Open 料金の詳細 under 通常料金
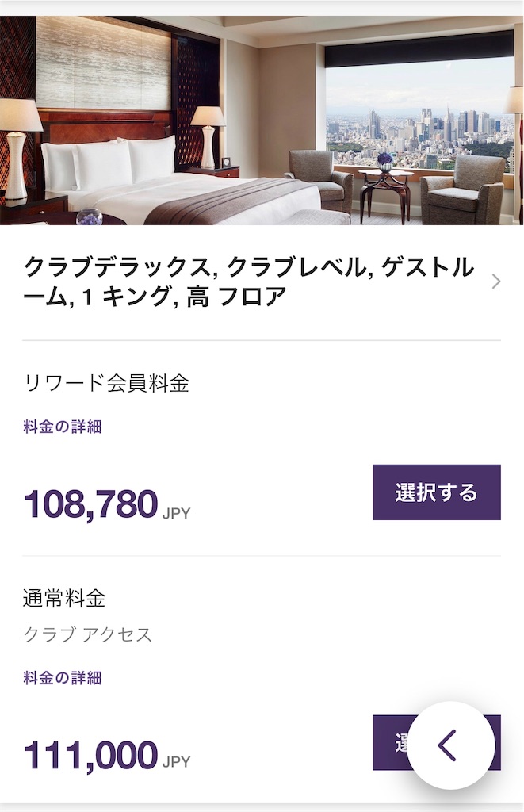 [x=63, y=678]
